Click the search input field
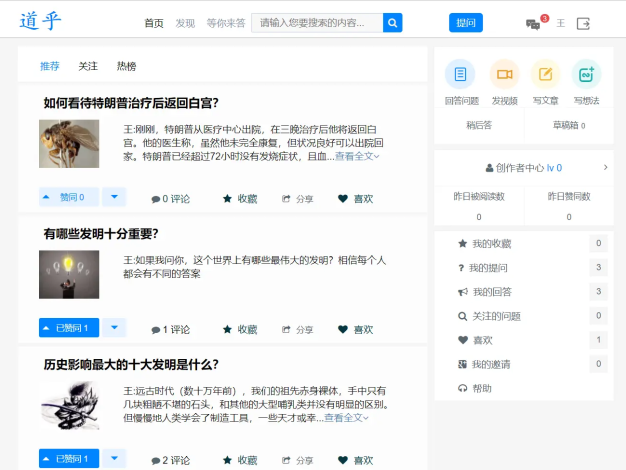Image resolution: width=626 pixels, height=470 pixels. (317, 23)
